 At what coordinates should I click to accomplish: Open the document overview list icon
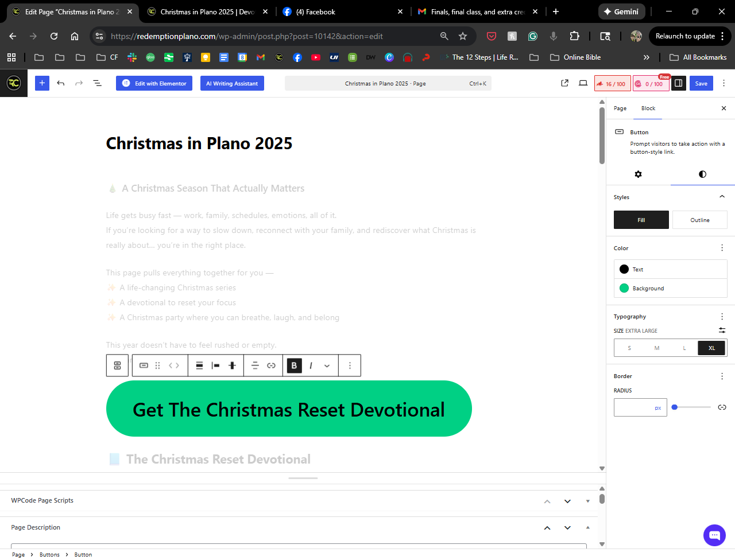point(98,83)
